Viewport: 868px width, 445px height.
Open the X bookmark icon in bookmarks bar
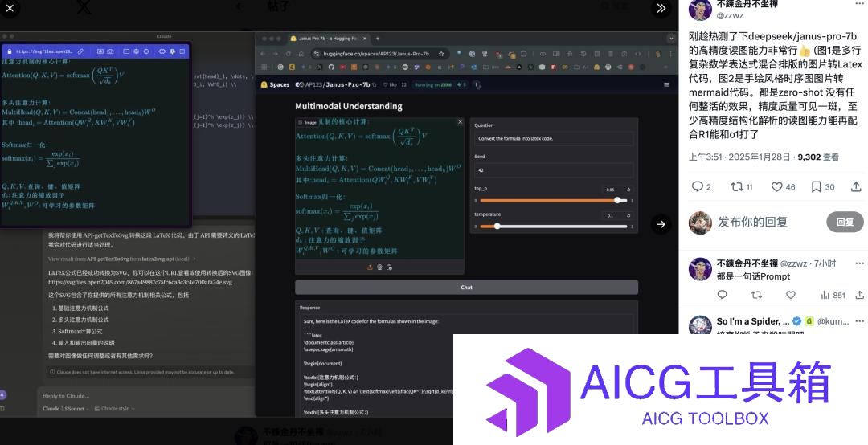tap(319, 67)
